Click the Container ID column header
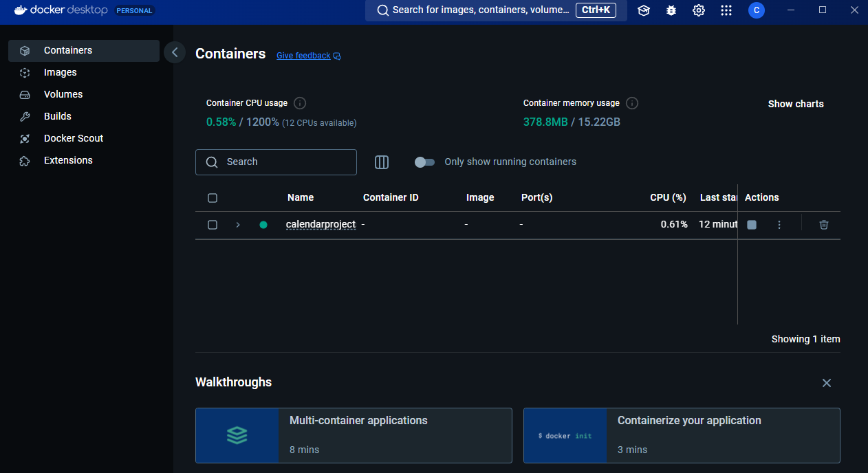 391,197
